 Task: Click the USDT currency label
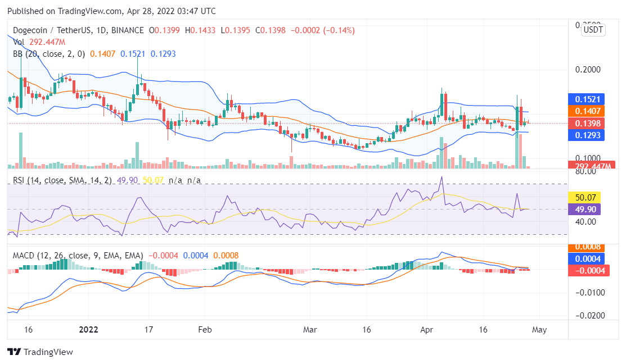pos(593,30)
